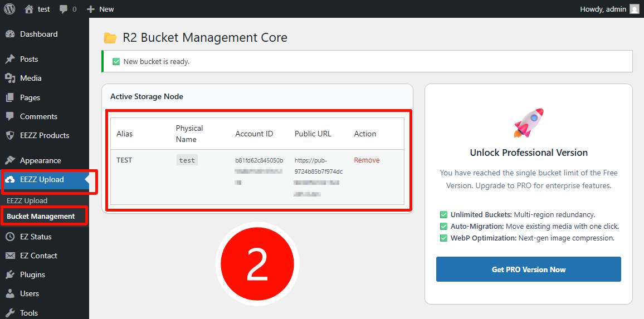
Task: Open the Plugins menu
Action: [x=32, y=274]
